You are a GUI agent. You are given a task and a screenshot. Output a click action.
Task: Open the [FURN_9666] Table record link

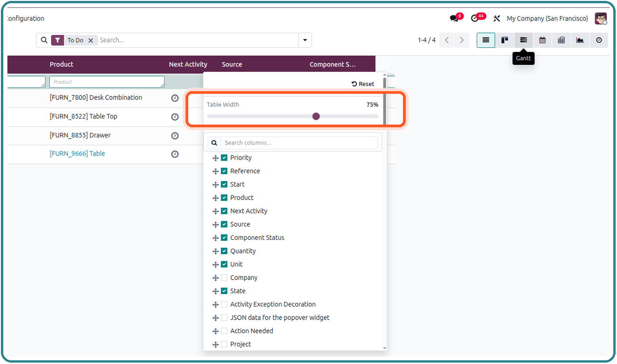(x=77, y=154)
